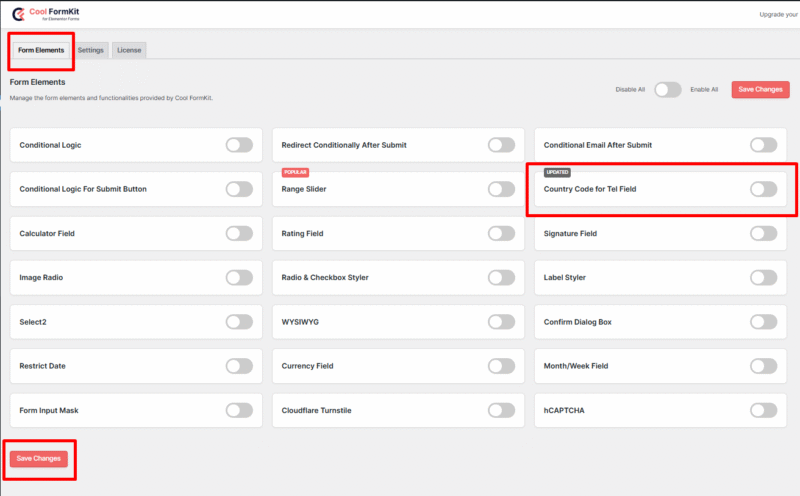Click the "Conditional Logic" label text
The width and height of the screenshot is (800, 496).
pos(51,145)
